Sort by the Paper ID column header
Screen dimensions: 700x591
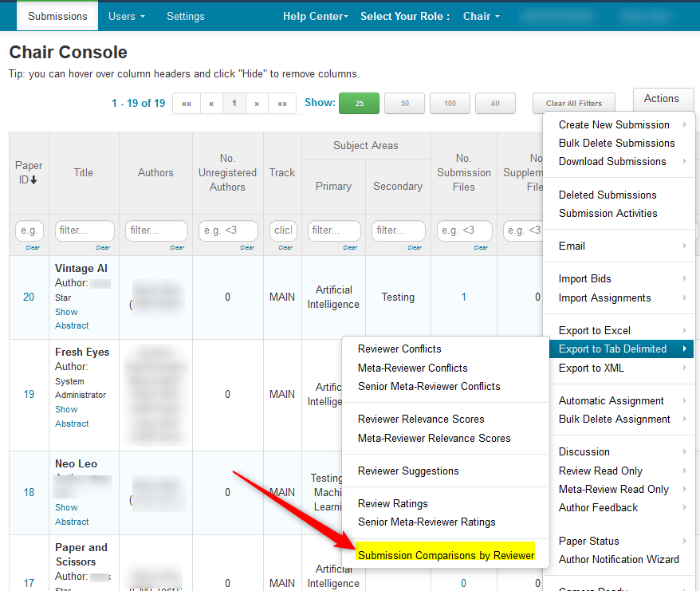coord(29,172)
